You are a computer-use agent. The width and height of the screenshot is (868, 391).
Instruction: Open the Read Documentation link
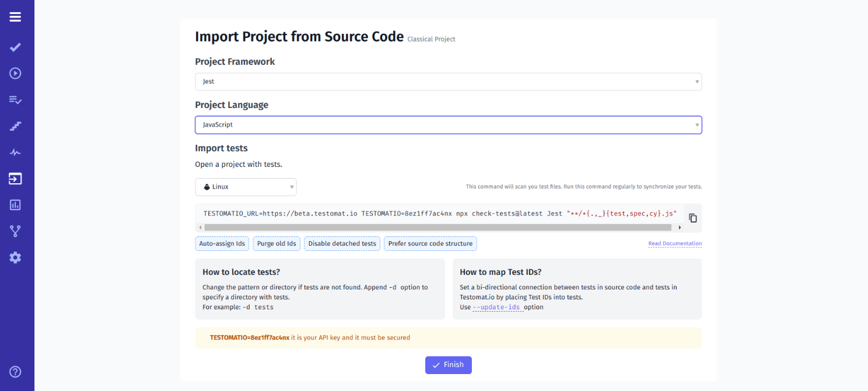[675, 243]
